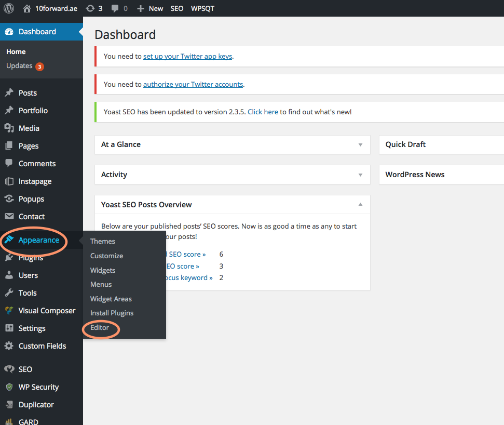Open Editor in the Appearance submenu
This screenshot has width=504, height=425.
[100, 327]
